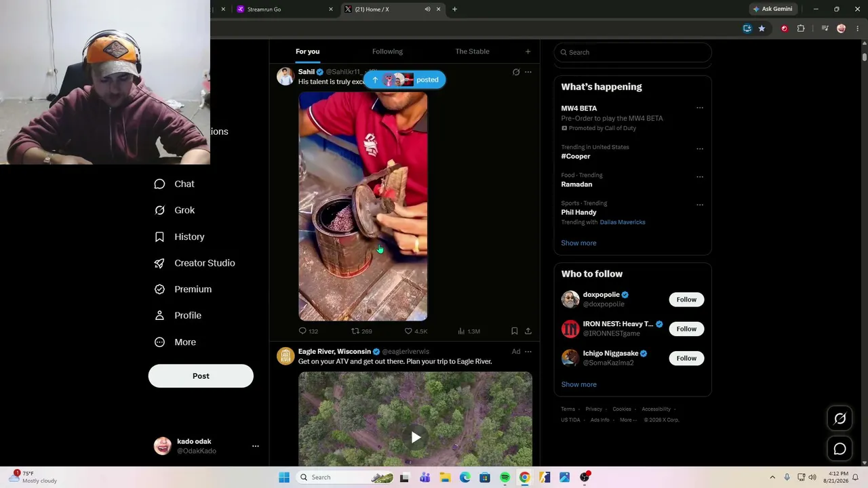Open options for Ramadan trend
The image size is (868, 488).
pos(700,177)
